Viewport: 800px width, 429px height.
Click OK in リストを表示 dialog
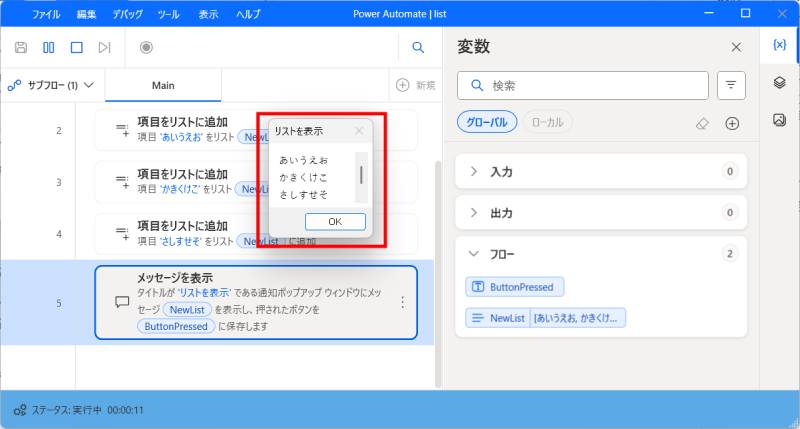coord(335,221)
